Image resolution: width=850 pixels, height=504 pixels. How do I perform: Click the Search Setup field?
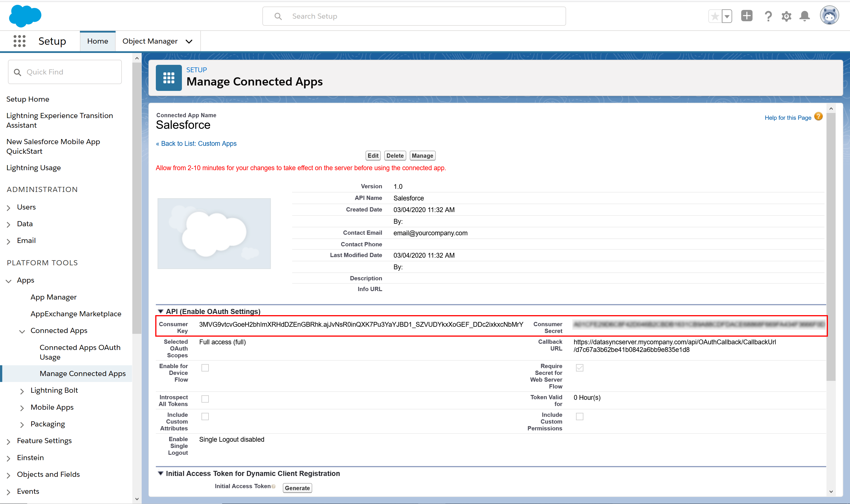414,16
